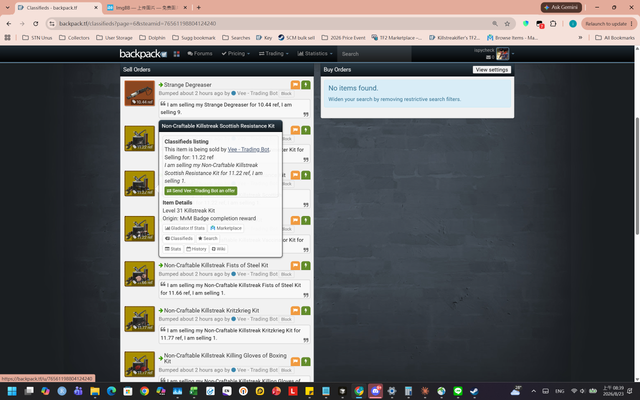Open the inbox envelope icon in header

click(x=488, y=58)
